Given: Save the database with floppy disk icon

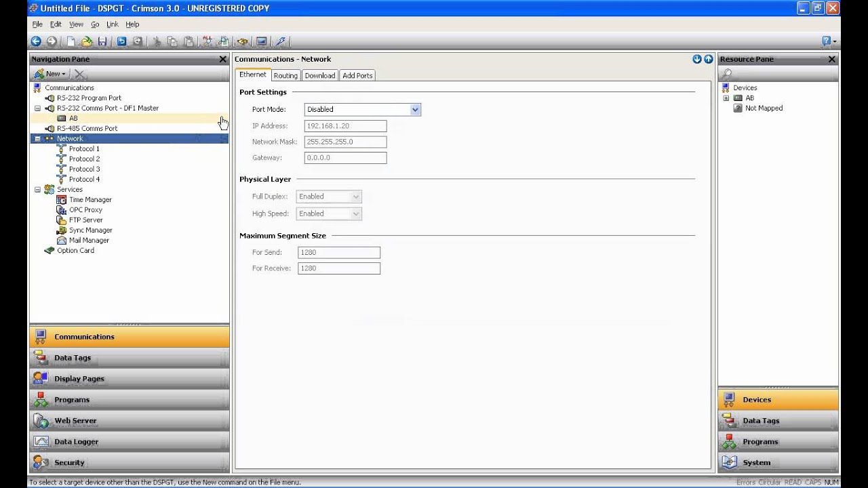Looking at the screenshot, I should click(102, 41).
